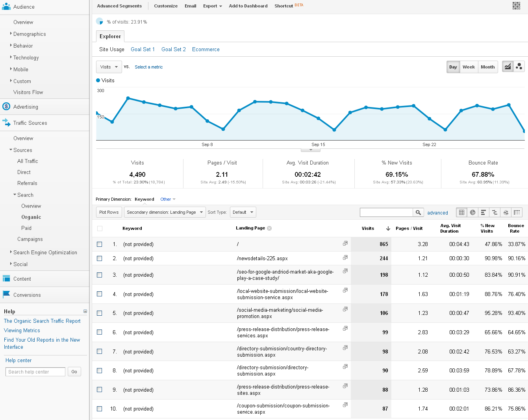Switch to the Goal Set 1 tab
Viewport: 528px width, 420px height.
coord(143,49)
